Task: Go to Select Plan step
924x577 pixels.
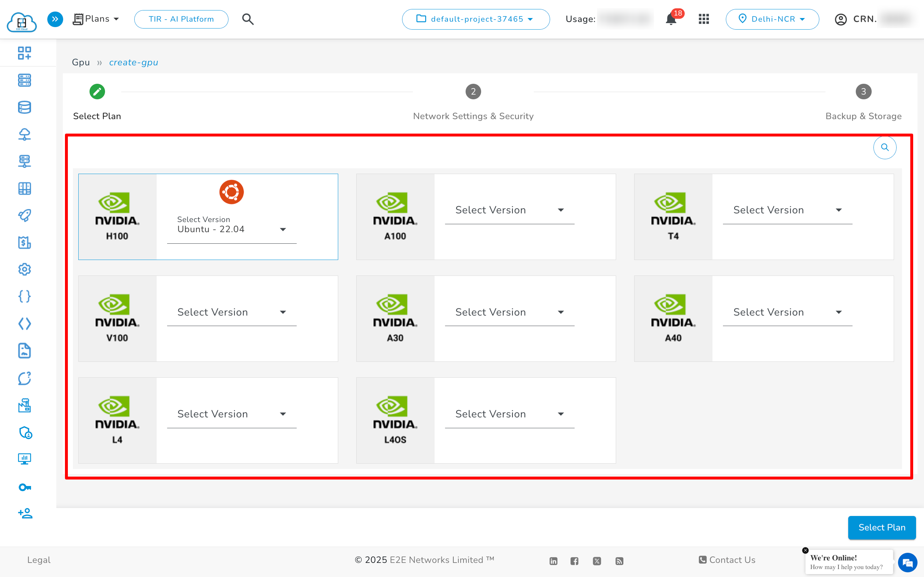Action: (97, 102)
